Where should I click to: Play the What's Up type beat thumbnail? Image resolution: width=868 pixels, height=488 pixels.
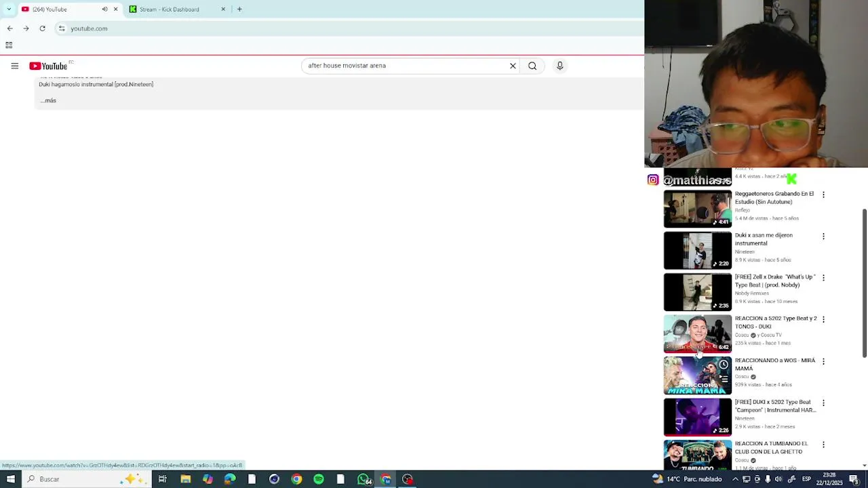pyautogui.click(x=697, y=292)
